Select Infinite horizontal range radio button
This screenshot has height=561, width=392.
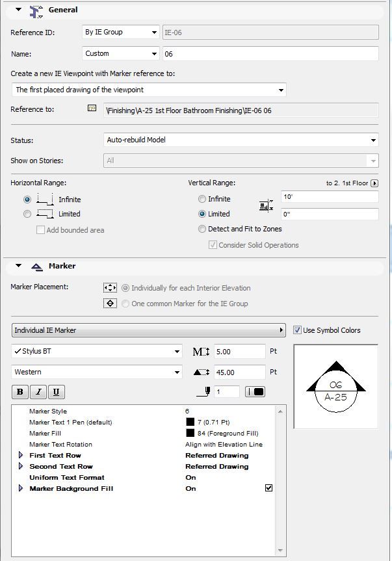coord(27,200)
